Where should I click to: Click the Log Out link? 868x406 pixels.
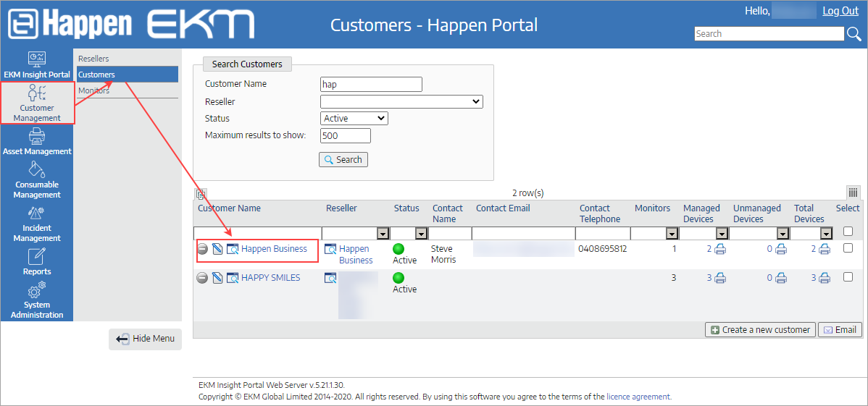click(840, 11)
